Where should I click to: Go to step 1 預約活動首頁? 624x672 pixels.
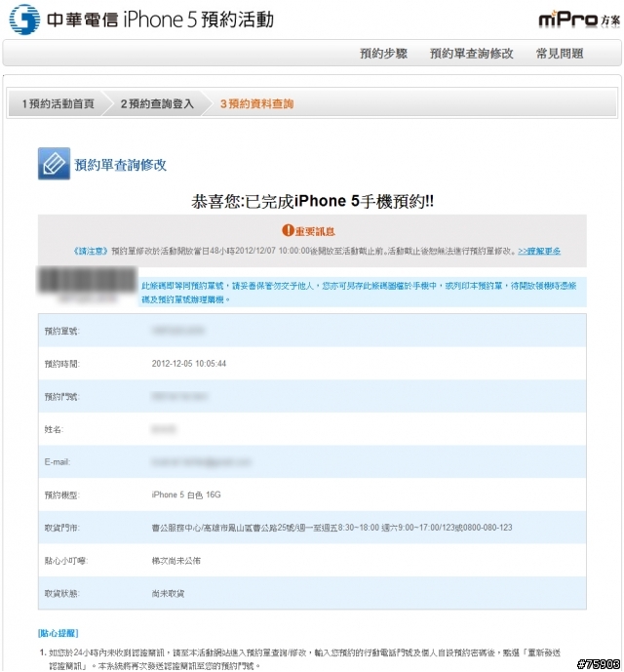point(58,103)
